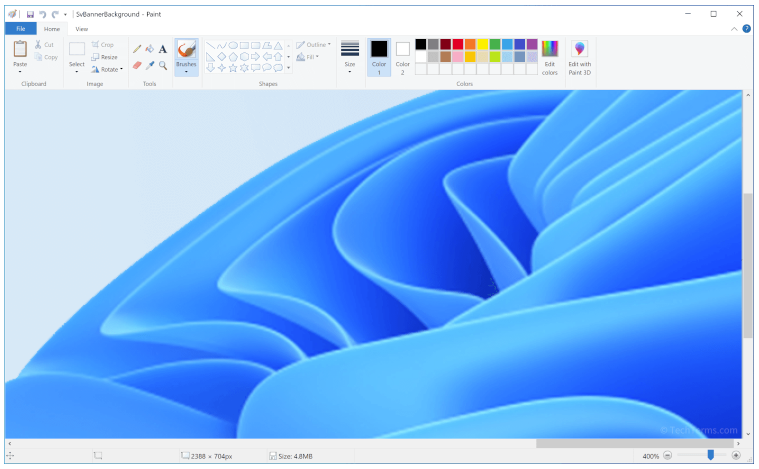Pick the red color swatch in palette
This screenshot has height=469, width=759.
coord(458,44)
